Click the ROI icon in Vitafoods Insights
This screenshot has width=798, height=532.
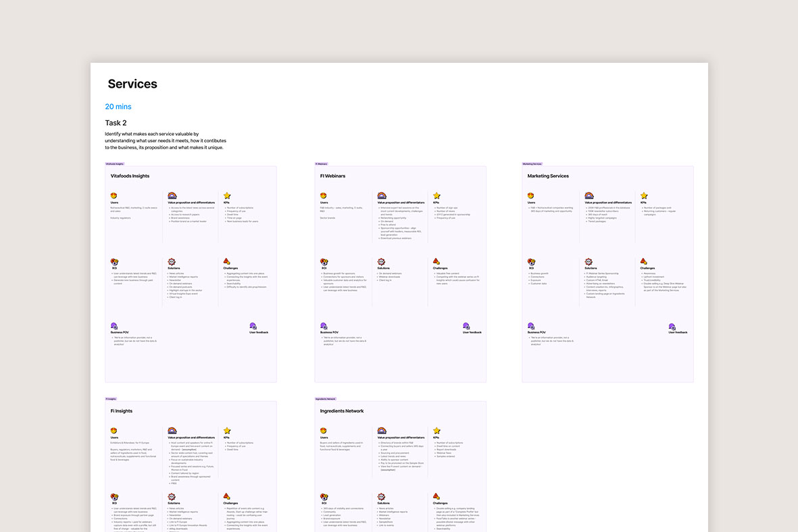coord(114,261)
